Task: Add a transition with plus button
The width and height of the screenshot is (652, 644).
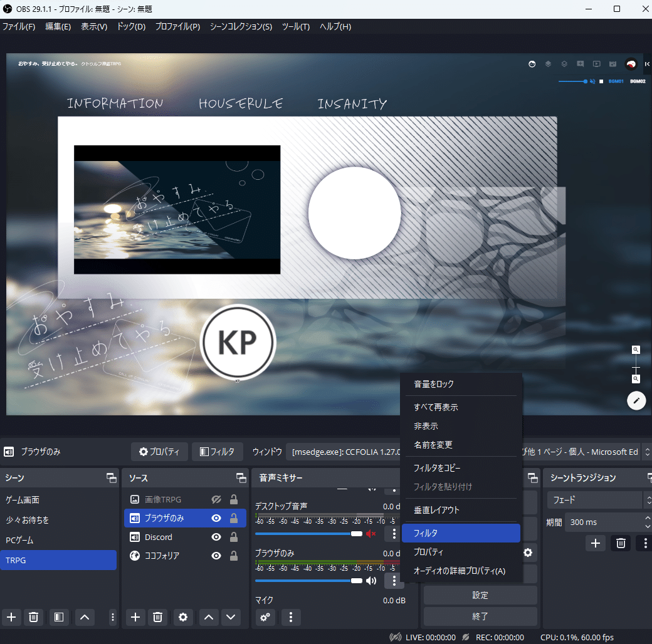Action: (596, 543)
